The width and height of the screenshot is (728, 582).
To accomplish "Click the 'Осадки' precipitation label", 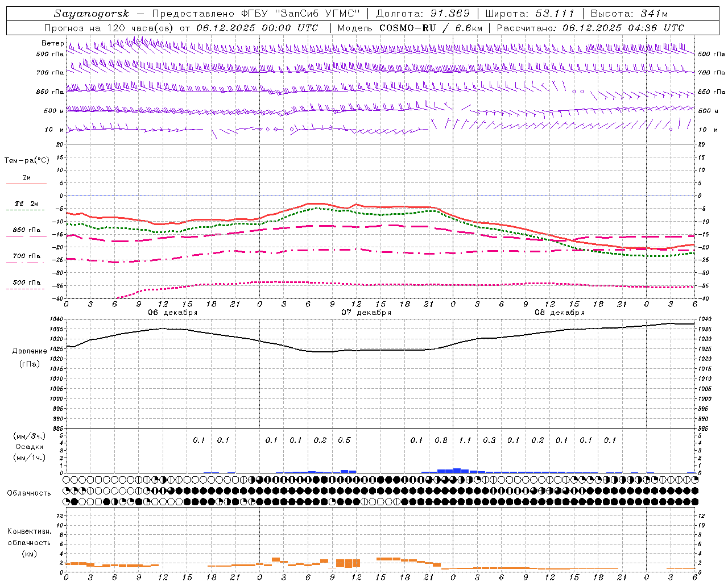I will 30,447.
